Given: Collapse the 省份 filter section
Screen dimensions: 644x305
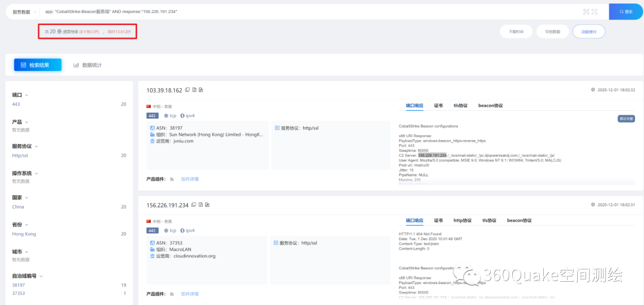Looking at the screenshot, I should coord(27,225).
